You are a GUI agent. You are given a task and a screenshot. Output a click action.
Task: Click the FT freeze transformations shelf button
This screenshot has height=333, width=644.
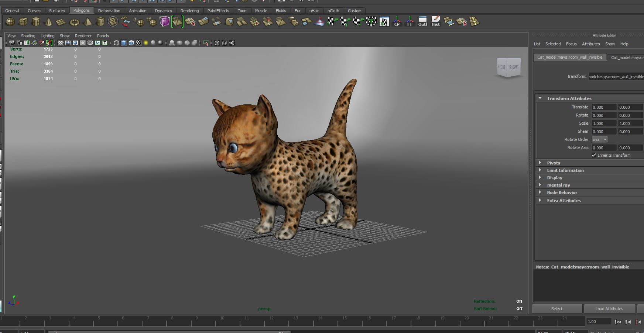click(x=410, y=22)
